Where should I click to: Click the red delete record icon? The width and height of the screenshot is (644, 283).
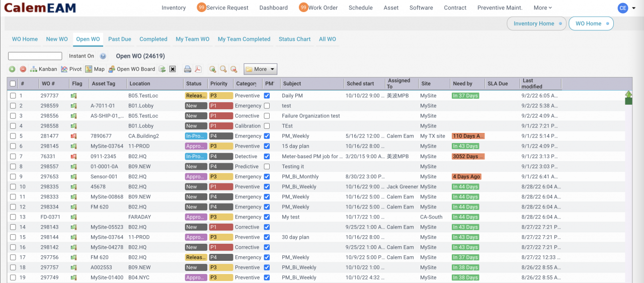(x=23, y=69)
